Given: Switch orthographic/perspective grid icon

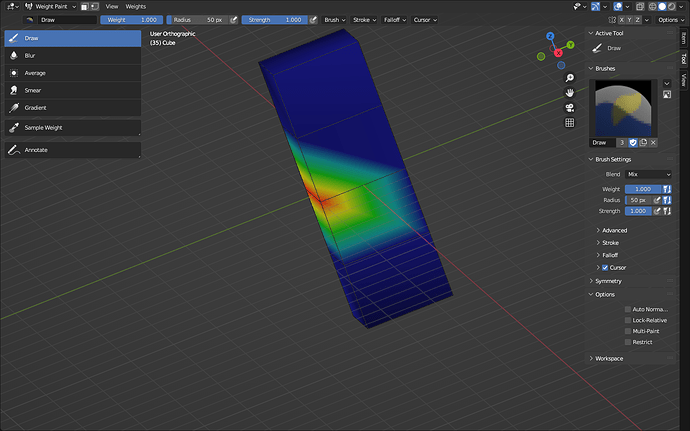Looking at the screenshot, I should [569, 123].
